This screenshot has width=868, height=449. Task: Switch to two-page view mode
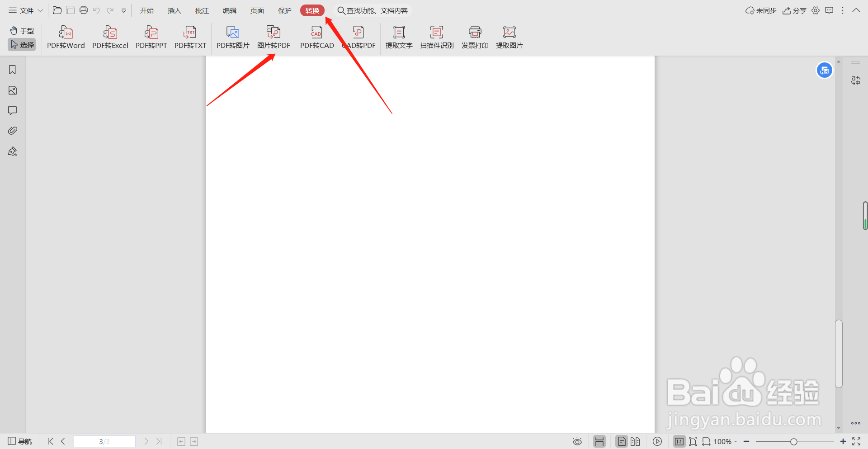click(635, 441)
